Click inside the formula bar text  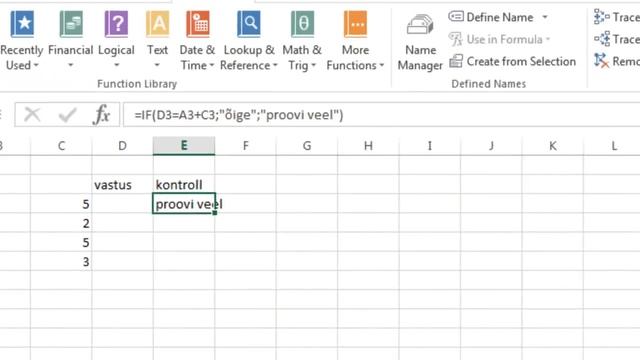(239, 115)
